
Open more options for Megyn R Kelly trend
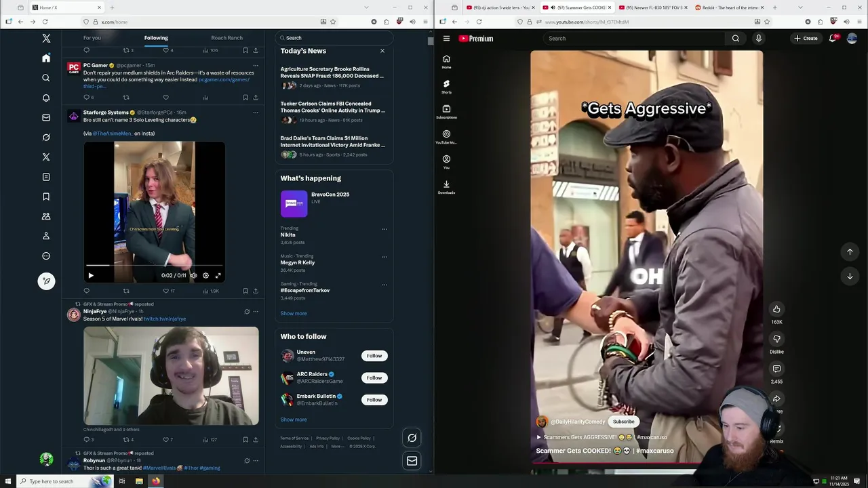pyautogui.click(x=384, y=257)
